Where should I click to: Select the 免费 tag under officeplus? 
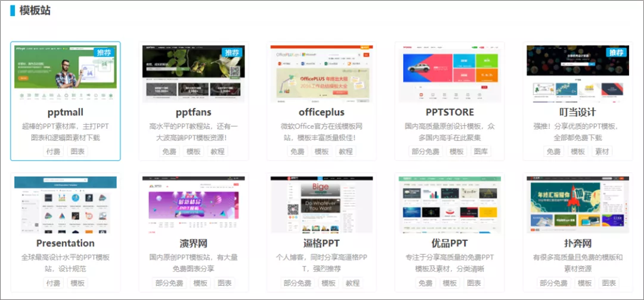click(x=298, y=151)
